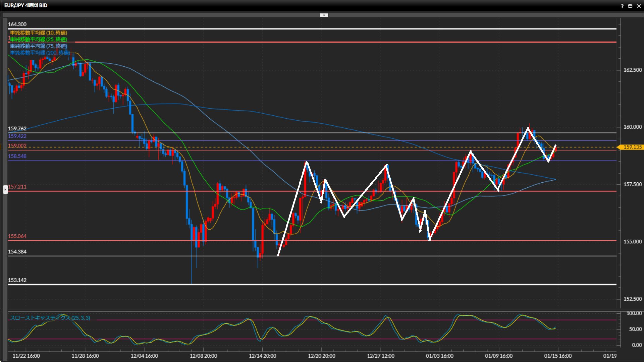Expand the left side panel arrow

tap(5, 189)
